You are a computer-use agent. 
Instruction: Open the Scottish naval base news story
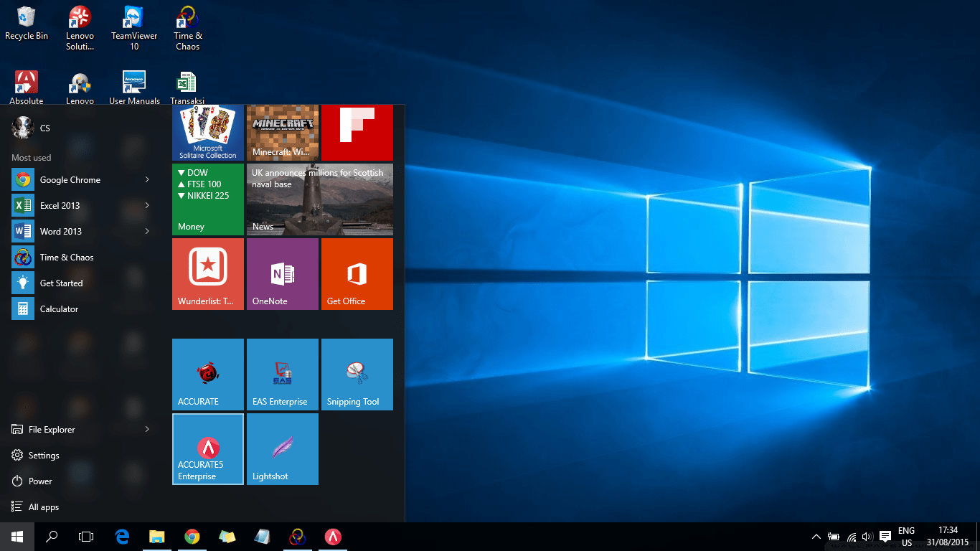click(x=319, y=199)
